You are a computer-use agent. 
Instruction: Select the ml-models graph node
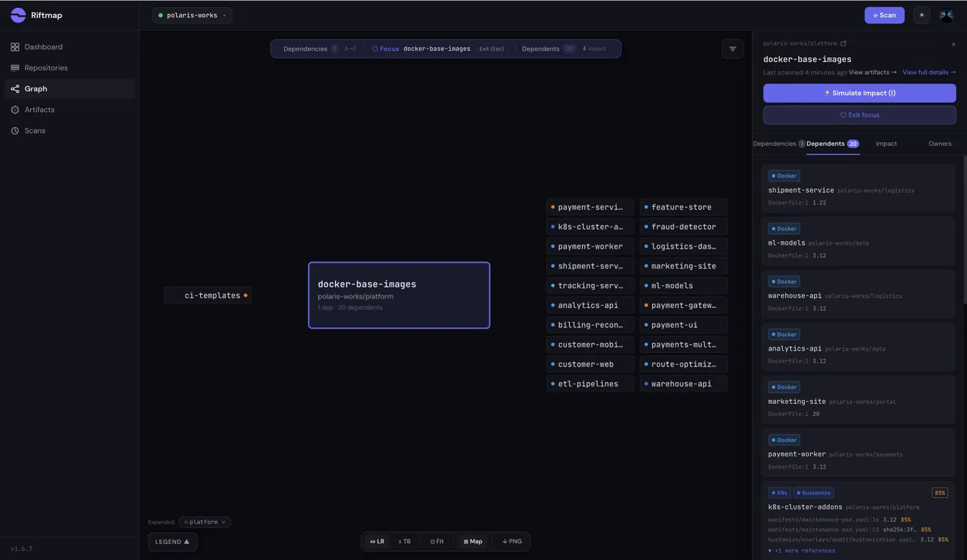coord(683,285)
